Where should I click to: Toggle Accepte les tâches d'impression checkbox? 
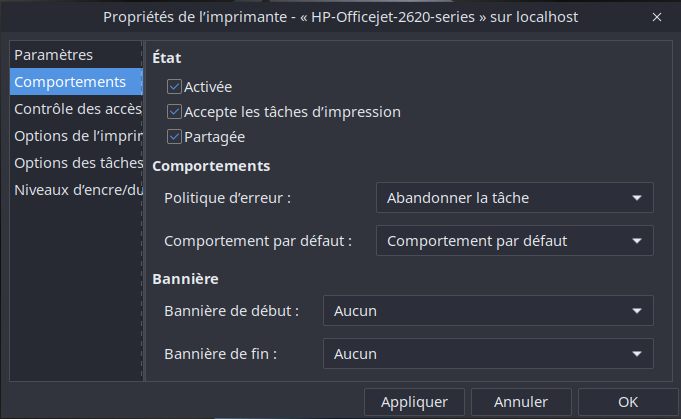click(175, 112)
